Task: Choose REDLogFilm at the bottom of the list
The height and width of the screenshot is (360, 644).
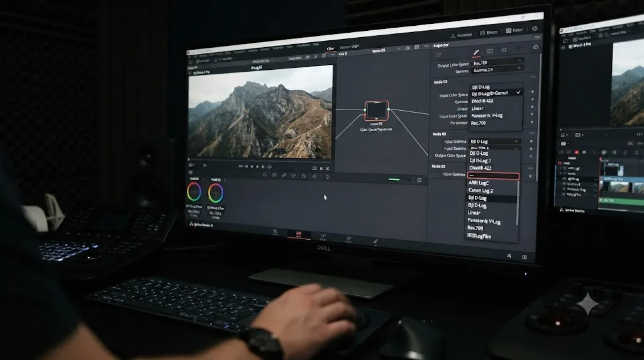Action: point(479,236)
